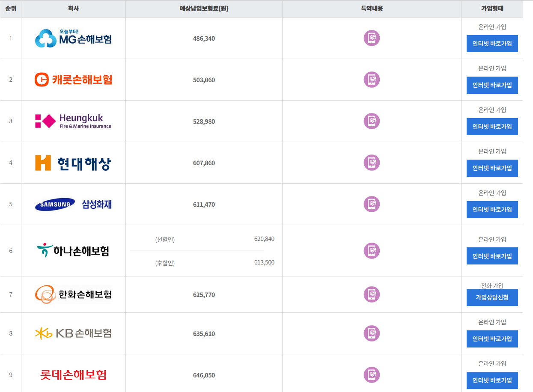Click the 회사 column header
This screenshot has height=392, width=533.
(x=73, y=9)
